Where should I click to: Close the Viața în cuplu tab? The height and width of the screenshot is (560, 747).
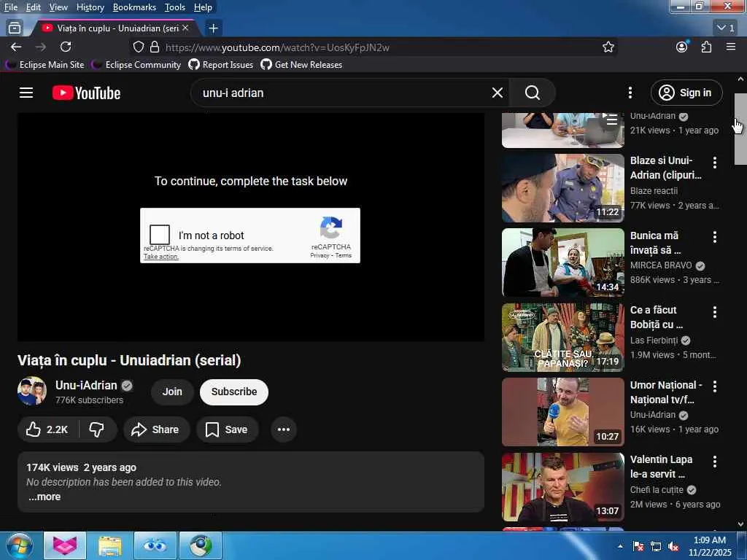(x=186, y=28)
